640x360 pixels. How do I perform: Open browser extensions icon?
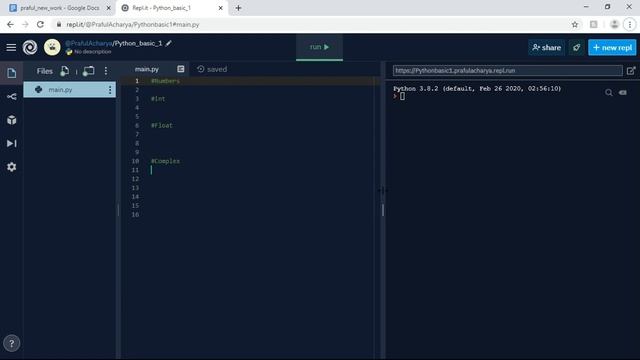click(x=593, y=24)
